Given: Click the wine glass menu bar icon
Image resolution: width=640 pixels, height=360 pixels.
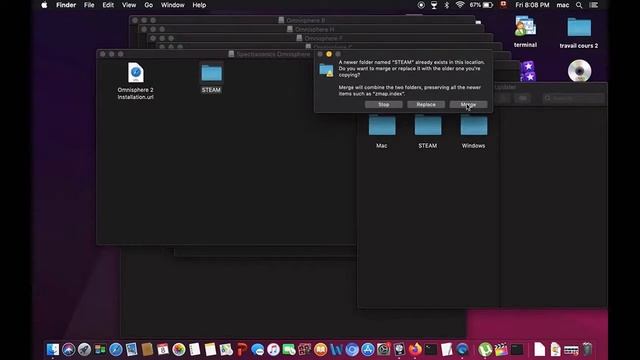Looking at the screenshot, I should coord(434,5).
